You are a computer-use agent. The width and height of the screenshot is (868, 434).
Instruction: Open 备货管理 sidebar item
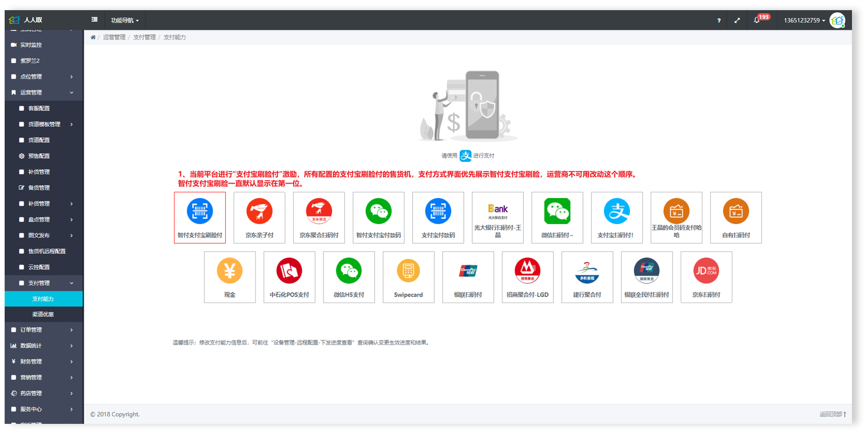44,188
